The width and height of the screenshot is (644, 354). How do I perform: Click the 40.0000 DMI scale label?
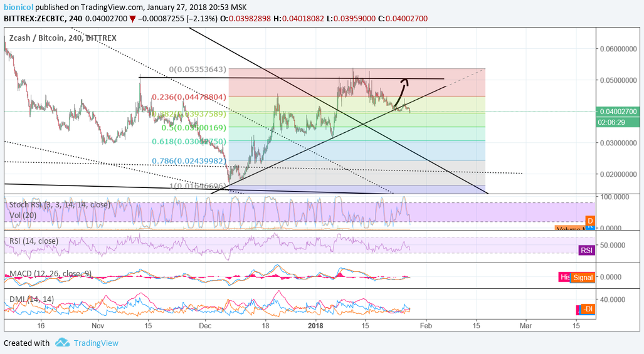click(x=613, y=299)
